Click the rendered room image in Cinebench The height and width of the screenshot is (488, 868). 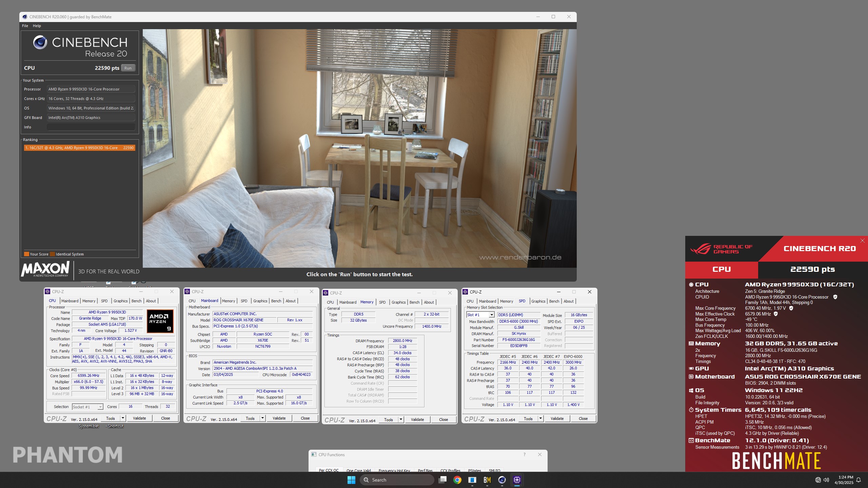tap(359, 148)
